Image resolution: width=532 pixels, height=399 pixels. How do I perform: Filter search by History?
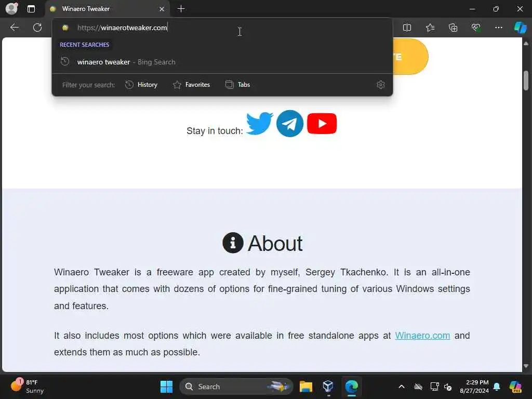(141, 85)
